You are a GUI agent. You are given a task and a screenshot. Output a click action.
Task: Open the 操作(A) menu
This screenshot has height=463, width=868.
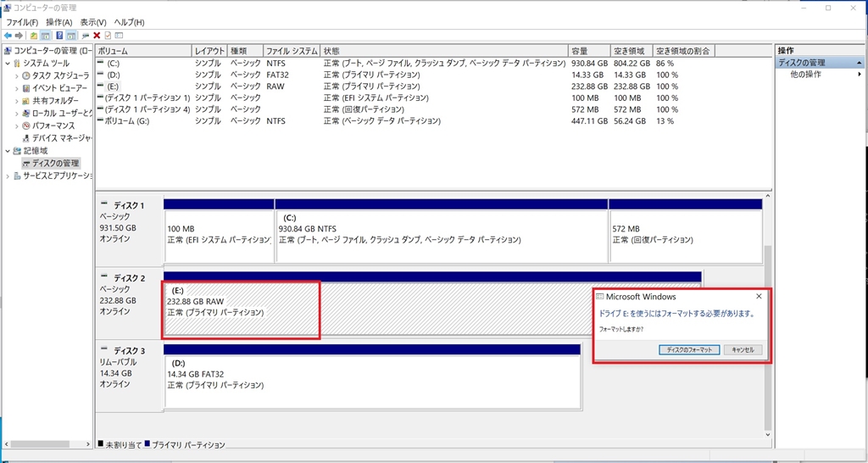pos(59,22)
